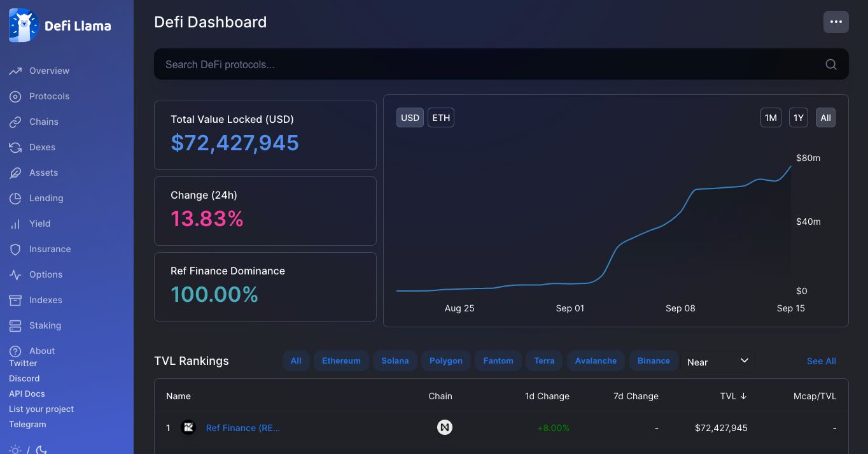This screenshot has height=454, width=868.
Task: Filter rankings by Terra
Action: (544, 360)
